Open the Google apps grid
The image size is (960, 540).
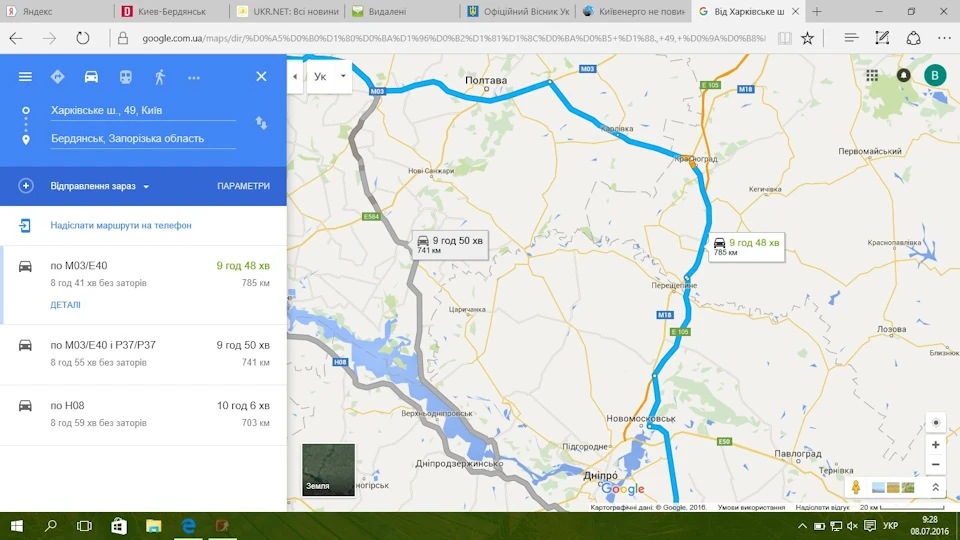(x=872, y=75)
